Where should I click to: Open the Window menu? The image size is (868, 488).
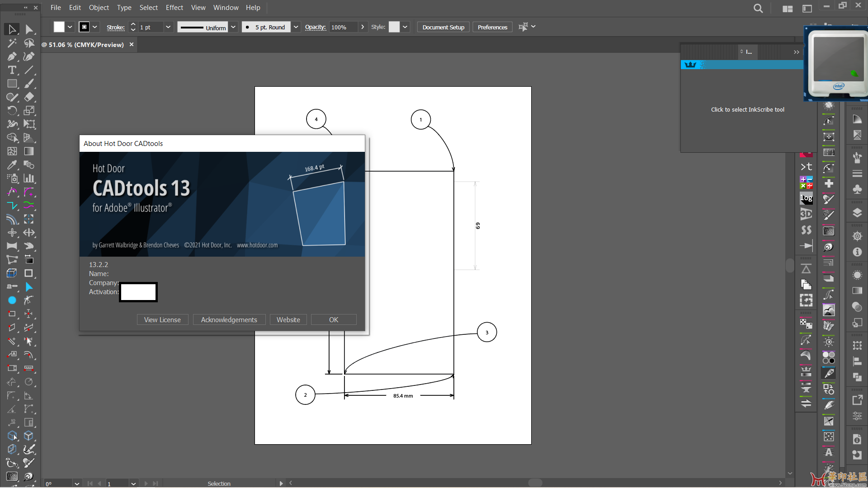point(226,8)
